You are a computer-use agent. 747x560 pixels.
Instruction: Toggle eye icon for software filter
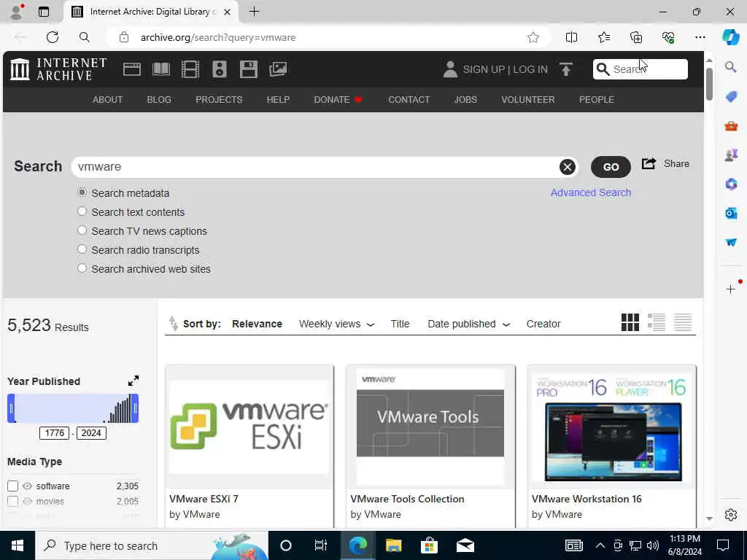click(x=27, y=486)
